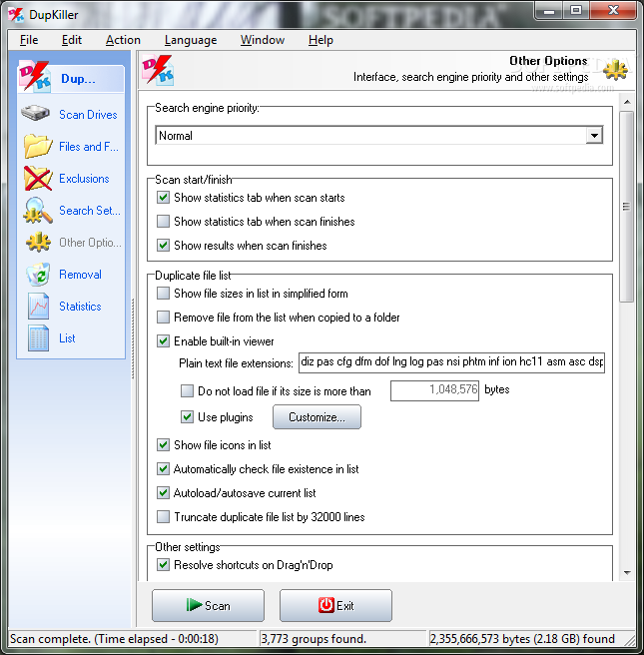Click the Exclusions crossed-folder icon
Image resolution: width=644 pixels, height=655 pixels.
point(38,178)
